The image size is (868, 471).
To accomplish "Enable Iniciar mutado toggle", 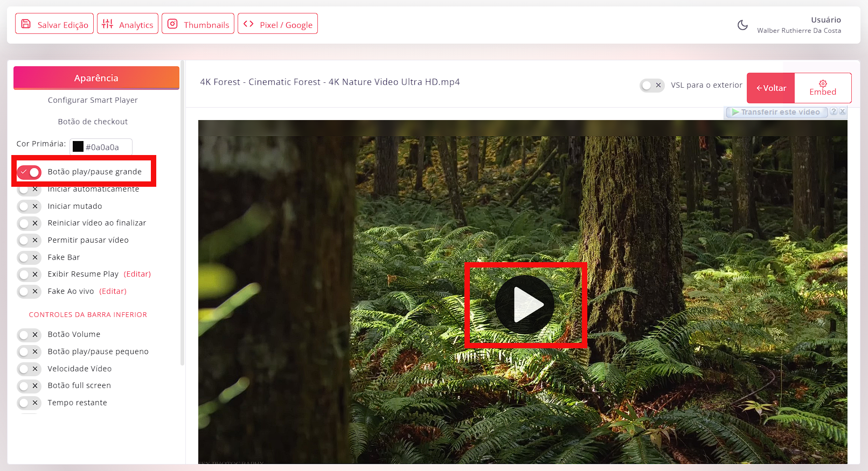I will (29, 206).
